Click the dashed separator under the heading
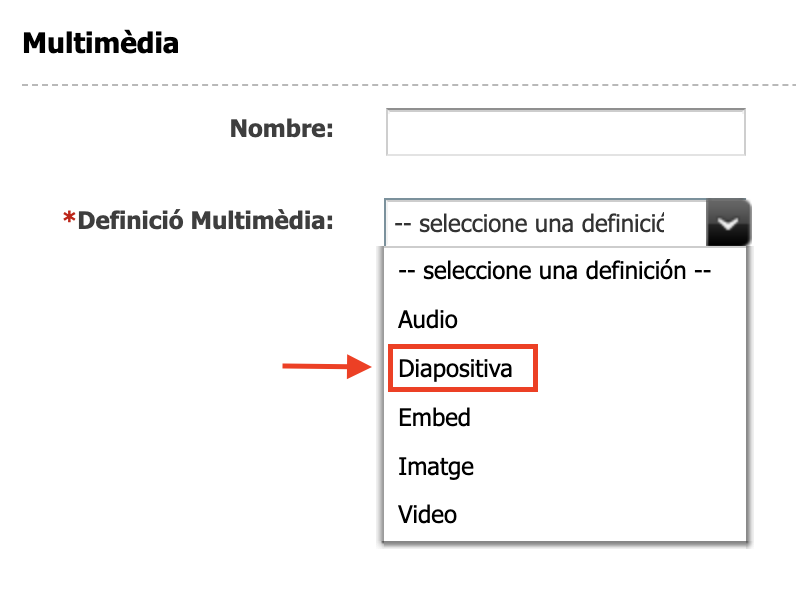Viewport: 796px width, 616px height. [398, 86]
